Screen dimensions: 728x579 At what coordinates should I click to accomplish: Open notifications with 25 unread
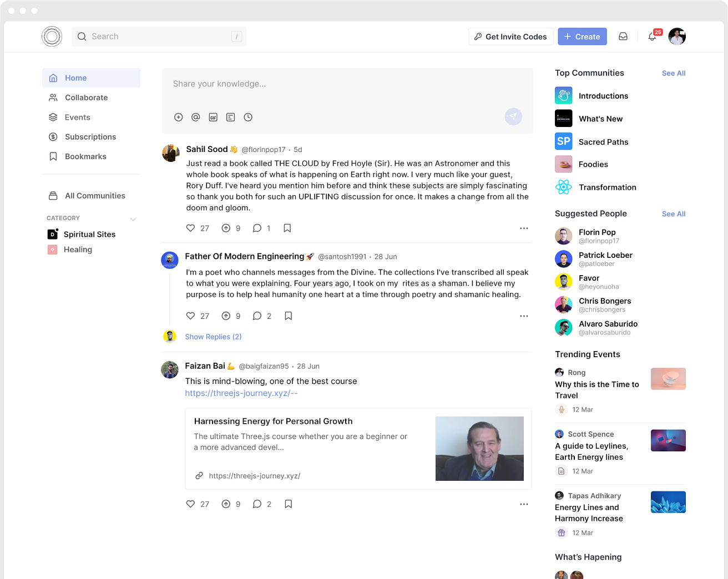653,36
